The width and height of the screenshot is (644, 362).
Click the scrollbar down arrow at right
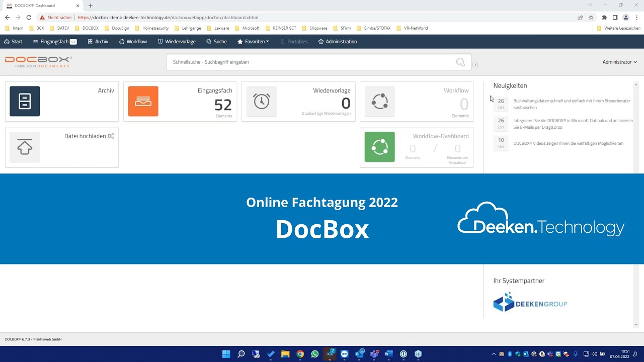tap(636, 325)
